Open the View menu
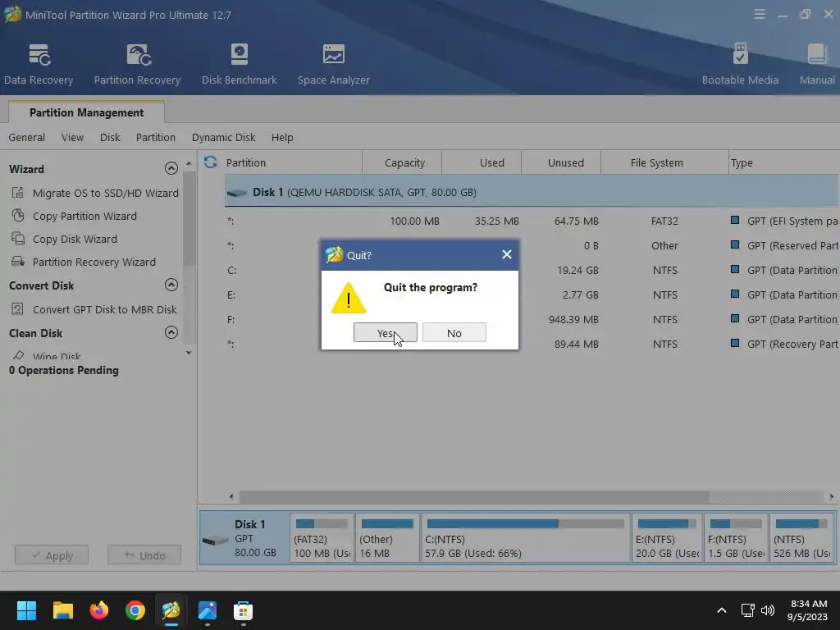 click(x=72, y=137)
